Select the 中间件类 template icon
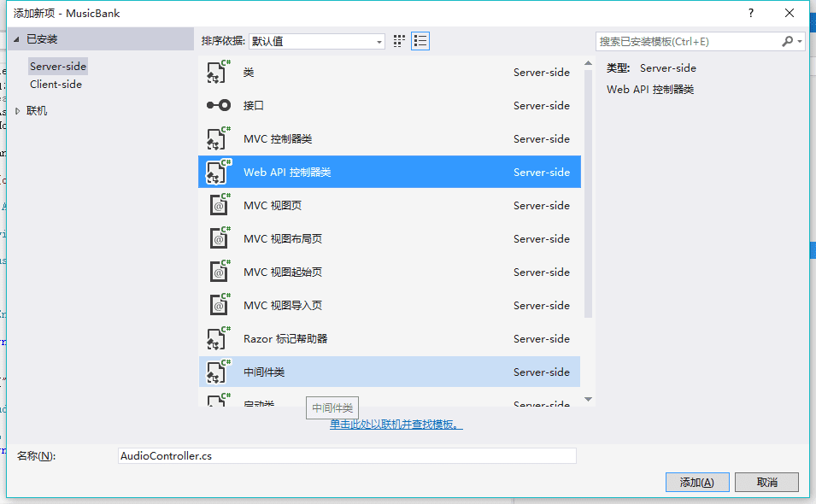The width and height of the screenshot is (816, 504). [x=216, y=372]
